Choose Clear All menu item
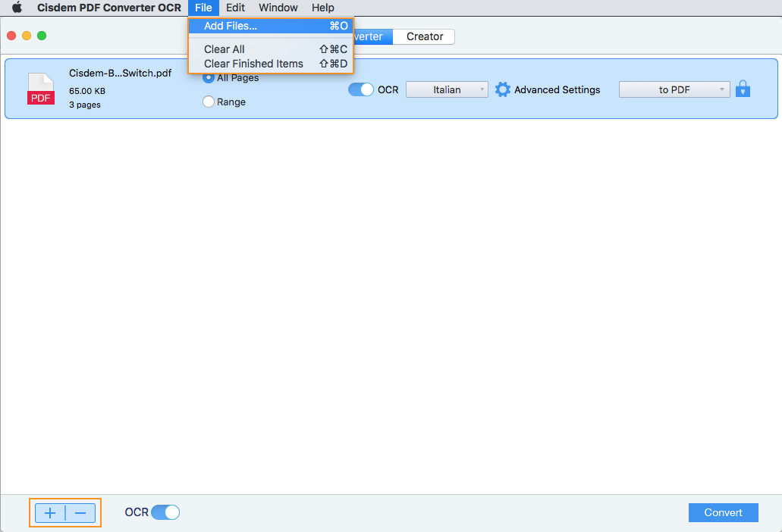This screenshot has width=782, height=532. pyautogui.click(x=271, y=49)
